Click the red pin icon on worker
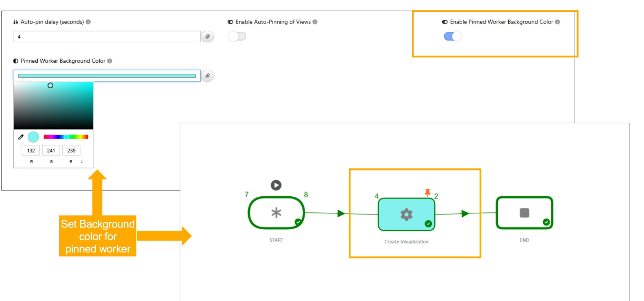This screenshot has width=644, height=301. (x=427, y=192)
